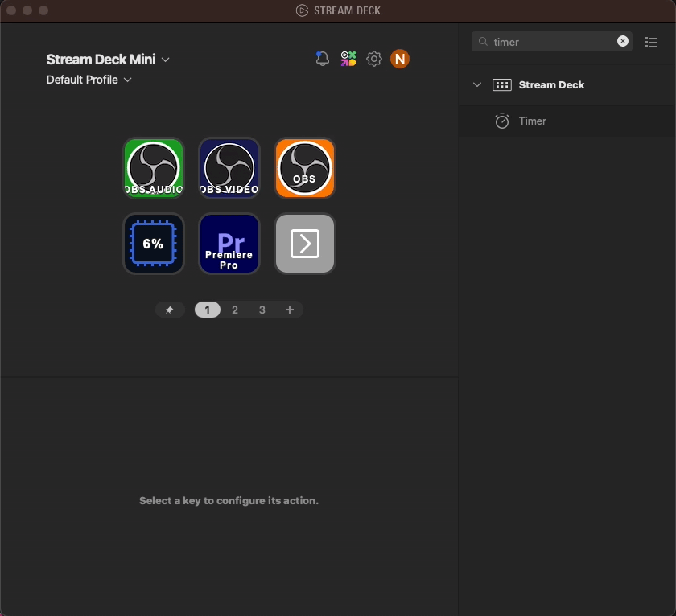Screen dimensions: 676x616
Task: Open the N user account avatar
Action: 400,59
